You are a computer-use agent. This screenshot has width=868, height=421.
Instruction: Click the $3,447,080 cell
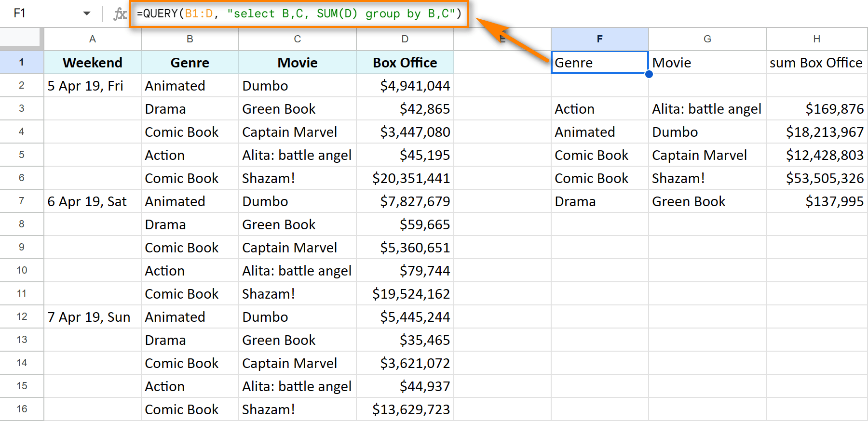(x=405, y=132)
